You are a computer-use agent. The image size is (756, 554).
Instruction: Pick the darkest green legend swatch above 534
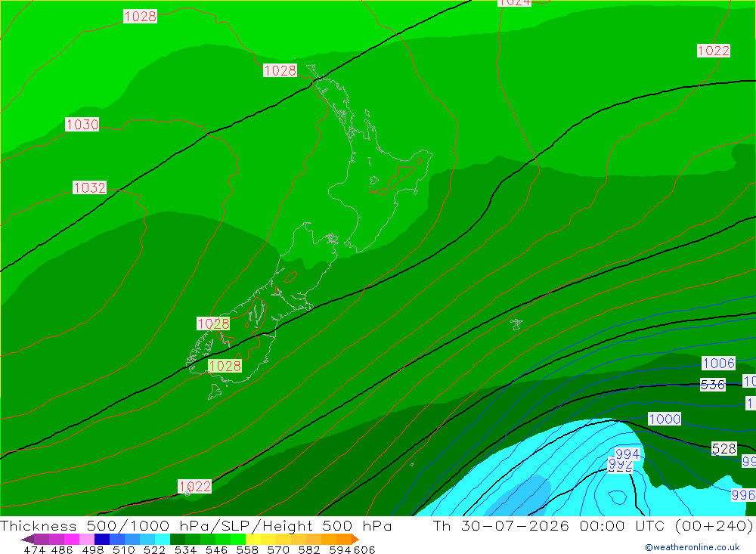click(x=178, y=539)
